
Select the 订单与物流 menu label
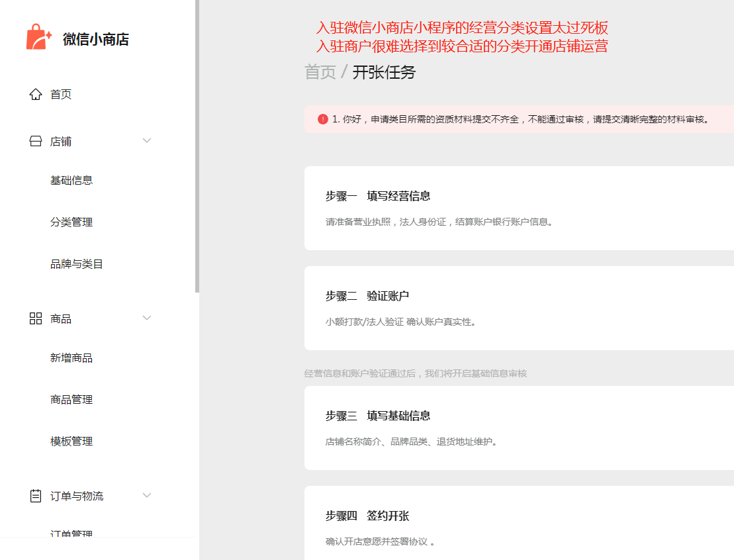click(77, 496)
